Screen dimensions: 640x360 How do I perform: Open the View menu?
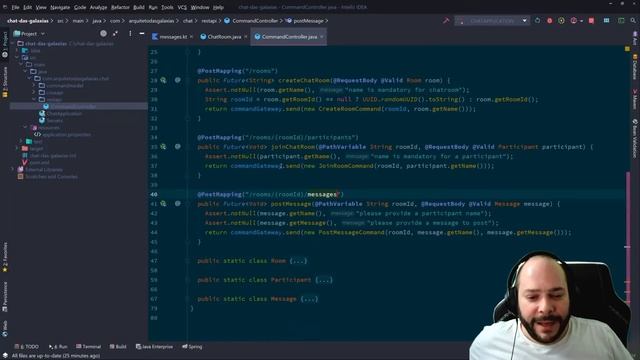click(41, 7)
